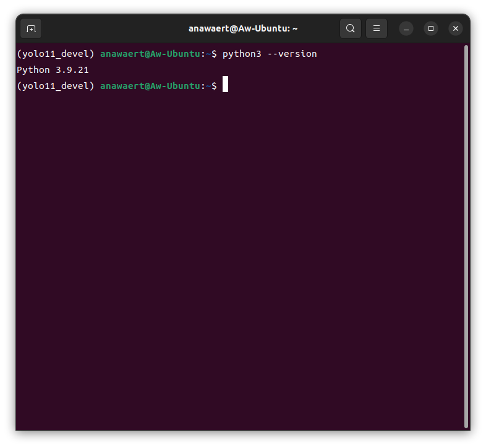Click the word python3 in the command
The height and width of the screenshot is (448, 486).
242,54
